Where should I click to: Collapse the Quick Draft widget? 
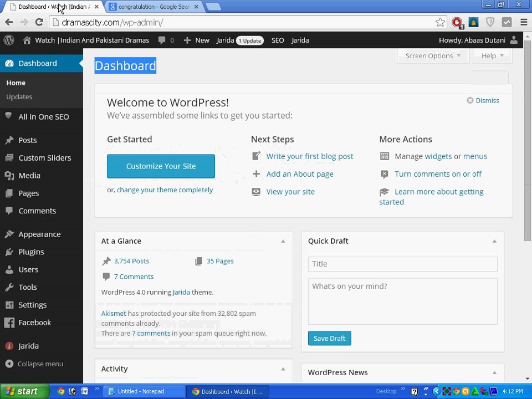point(494,241)
